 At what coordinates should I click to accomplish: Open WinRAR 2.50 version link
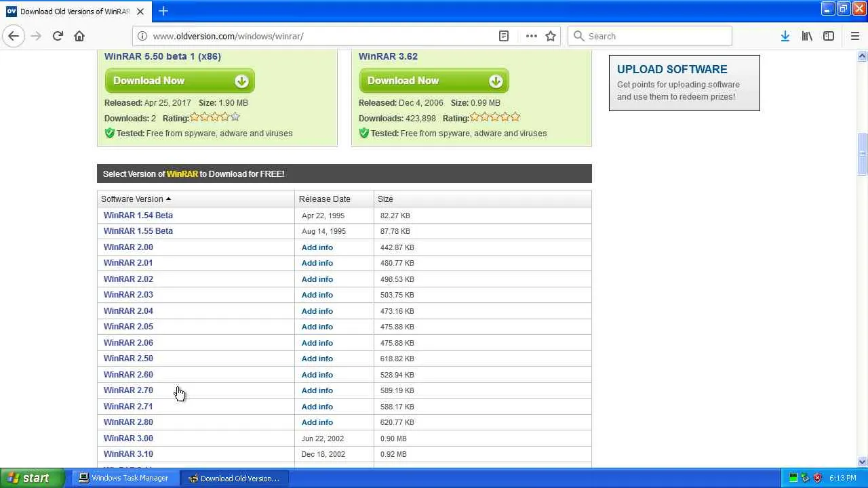point(128,359)
